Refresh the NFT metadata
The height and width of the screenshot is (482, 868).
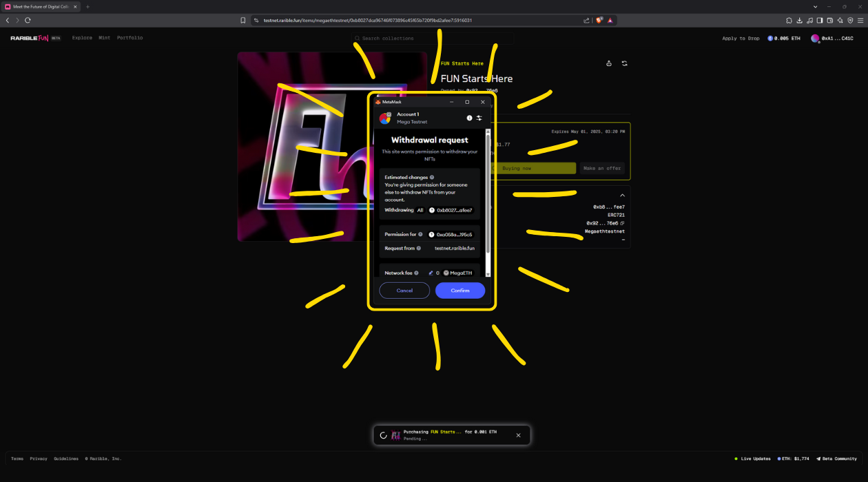point(625,63)
